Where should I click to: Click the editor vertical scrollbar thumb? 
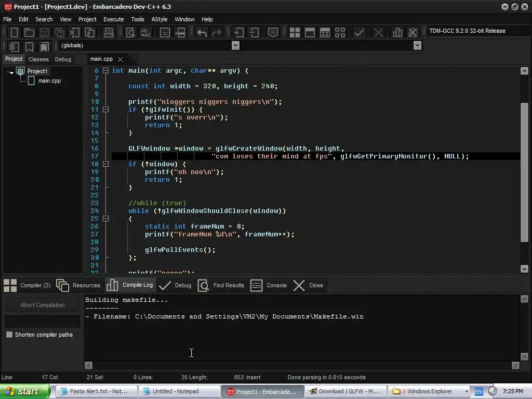[524, 172]
